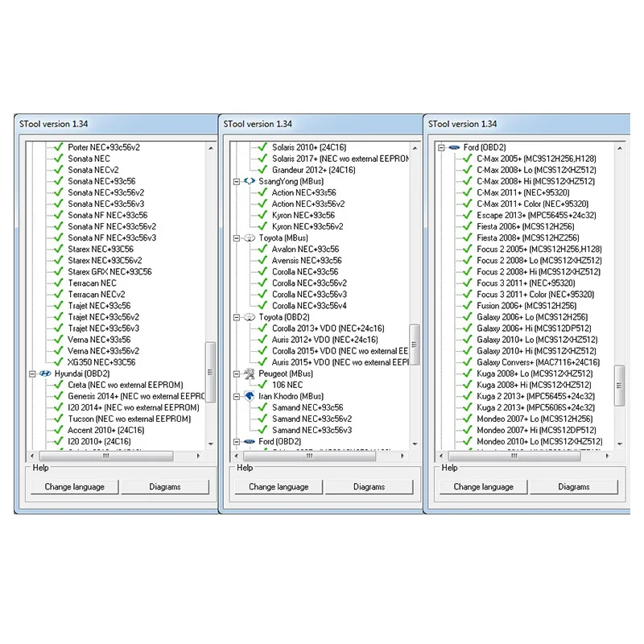Click the SsangYong brand logo icon
This screenshot has height=644, width=644.
click(250, 181)
